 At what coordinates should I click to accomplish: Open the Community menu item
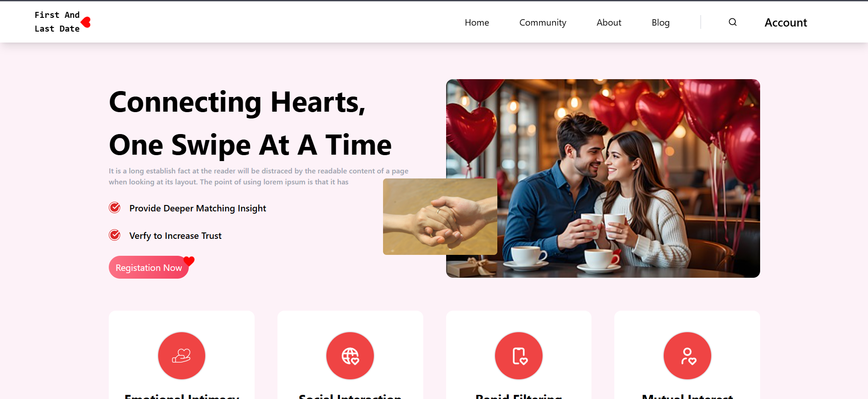tap(543, 22)
